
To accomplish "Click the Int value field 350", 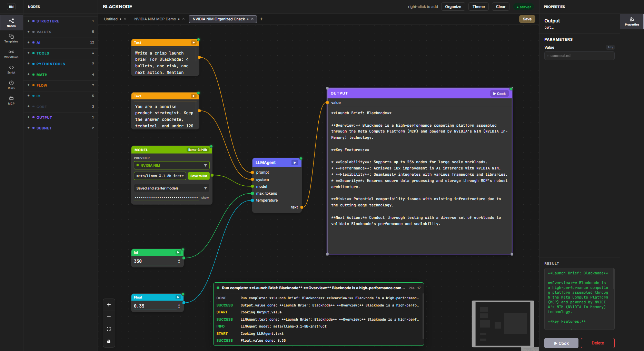I will click(155, 261).
